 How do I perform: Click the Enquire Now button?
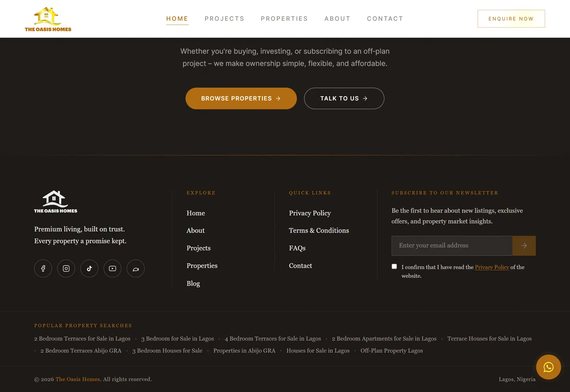(511, 19)
